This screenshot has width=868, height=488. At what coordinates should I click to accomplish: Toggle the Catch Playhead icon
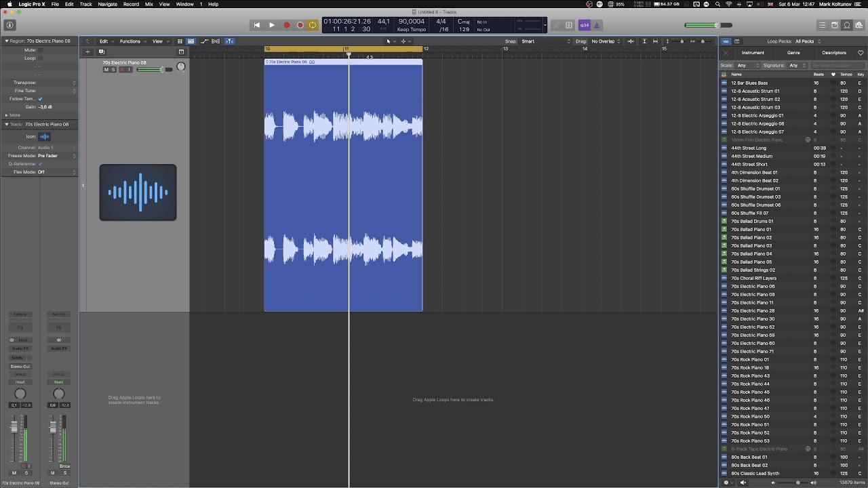pyautogui.click(x=229, y=41)
